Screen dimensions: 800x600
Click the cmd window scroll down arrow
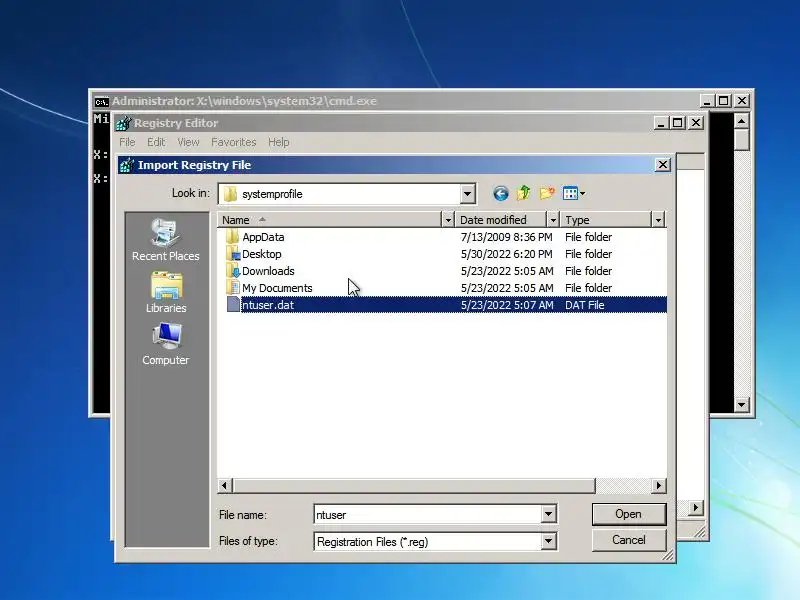click(x=741, y=405)
